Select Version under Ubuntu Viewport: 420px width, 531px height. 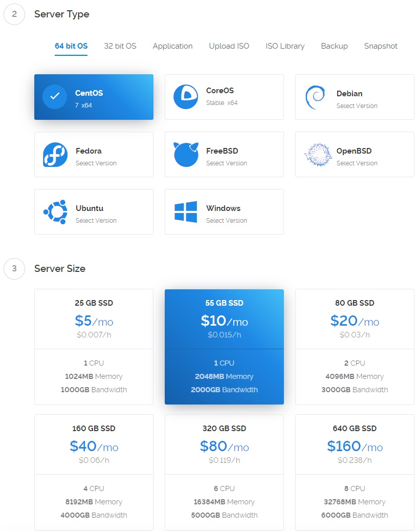pyautogui.click(x=96, y=221)
